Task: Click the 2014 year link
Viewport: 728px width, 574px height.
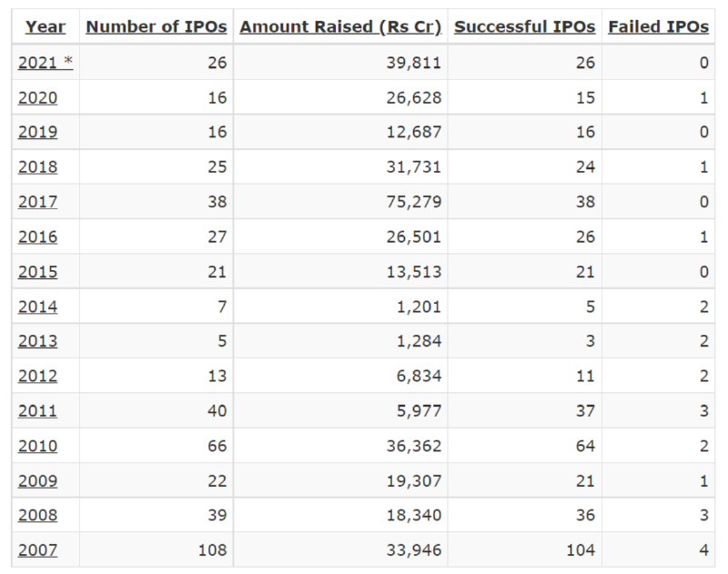Action: pyautogui.click(x=37, y=307)
